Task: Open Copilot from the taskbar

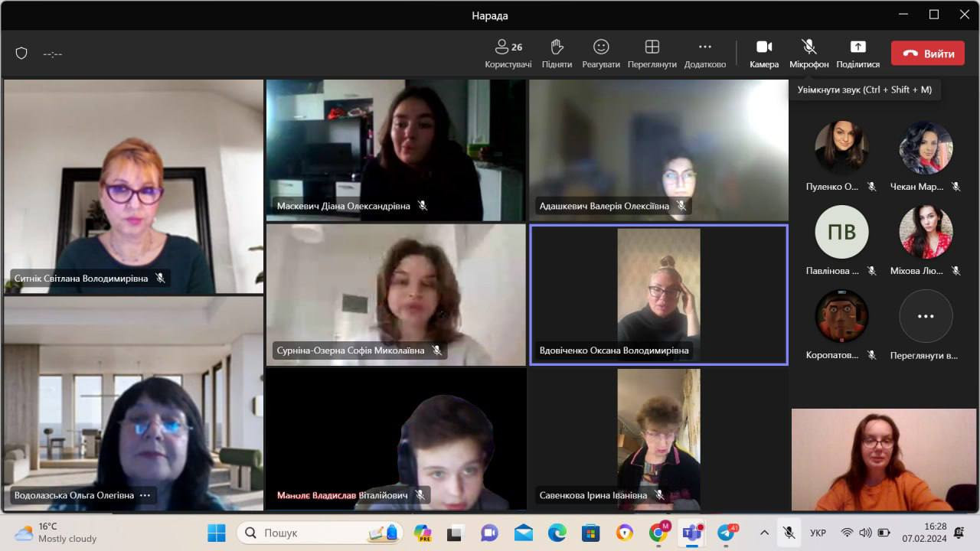Action: [422, 533]
